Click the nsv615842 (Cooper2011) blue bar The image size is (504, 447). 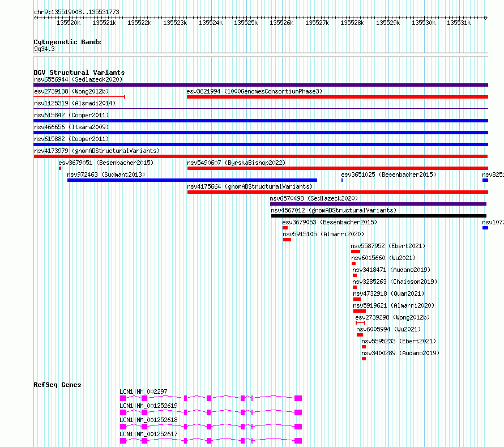coord(260,121)
